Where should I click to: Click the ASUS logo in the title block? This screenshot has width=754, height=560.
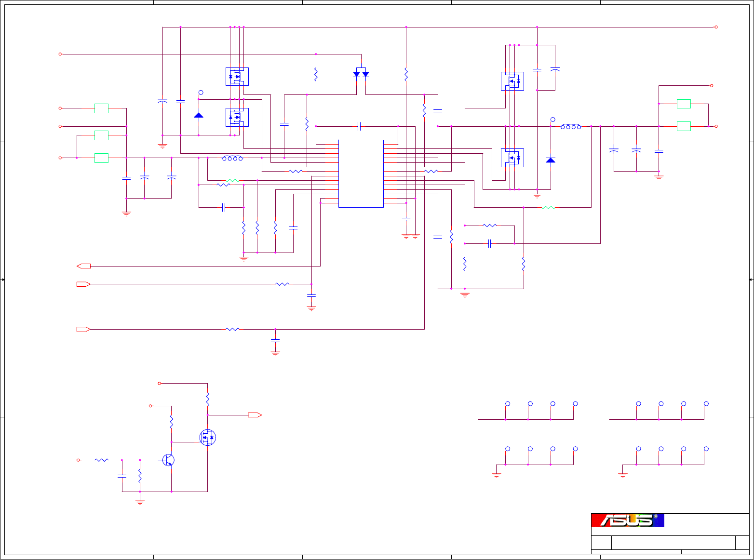pyautogui.click(x=628, y=520)
